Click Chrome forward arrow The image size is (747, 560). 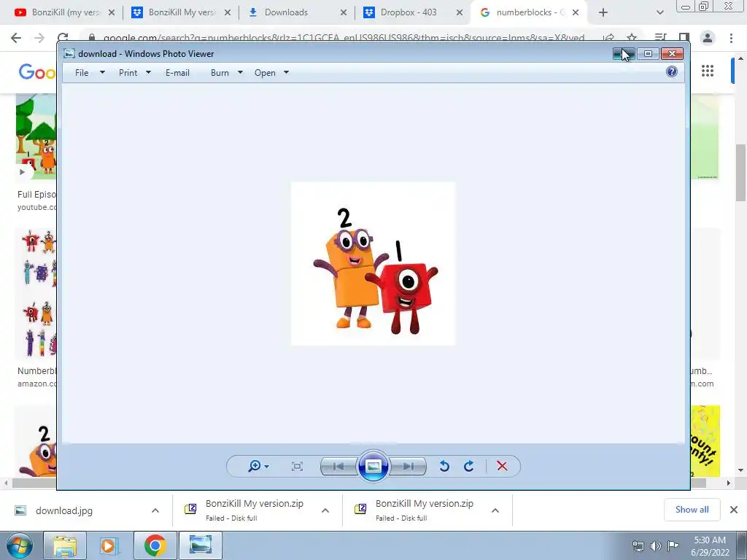[x=39, y=38]
